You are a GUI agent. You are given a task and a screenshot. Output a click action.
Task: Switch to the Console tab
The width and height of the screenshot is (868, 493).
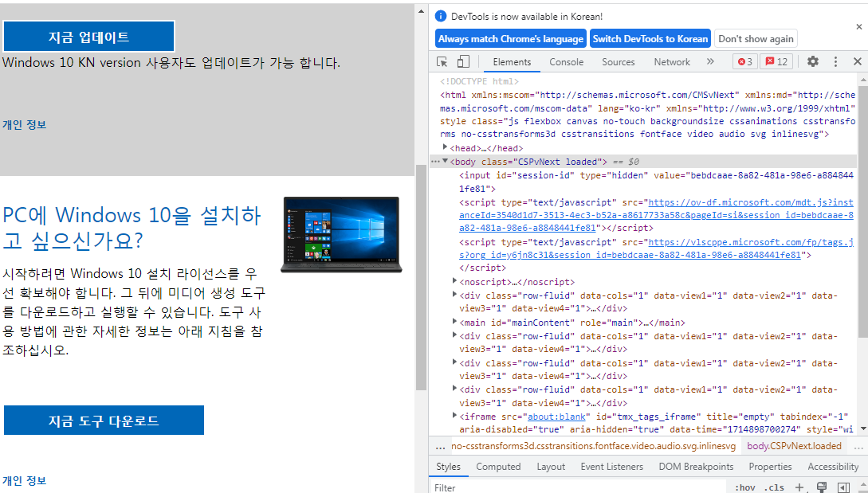pyautogui.click(x=566, y=62)
